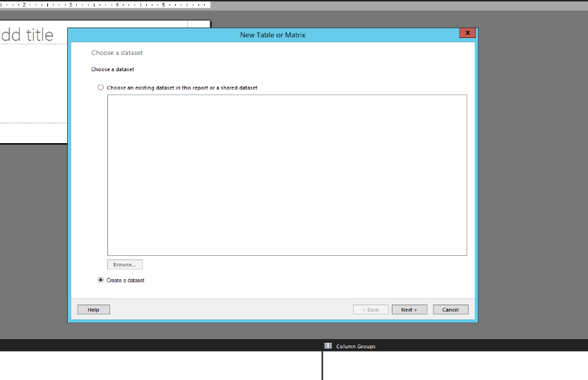Viewport: 588px width, 380px height.
Task: Go to previous step with Back
Action: click(371, 309)
